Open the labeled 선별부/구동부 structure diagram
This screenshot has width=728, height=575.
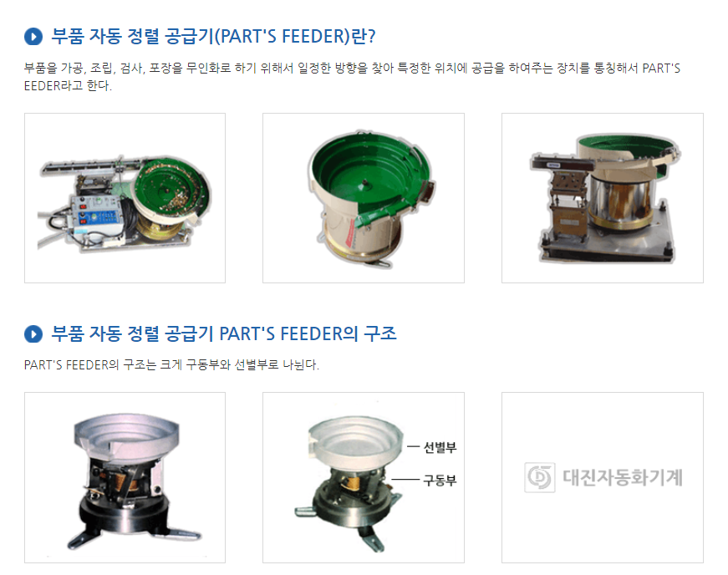pyautogui.click(x=364, y=477)
